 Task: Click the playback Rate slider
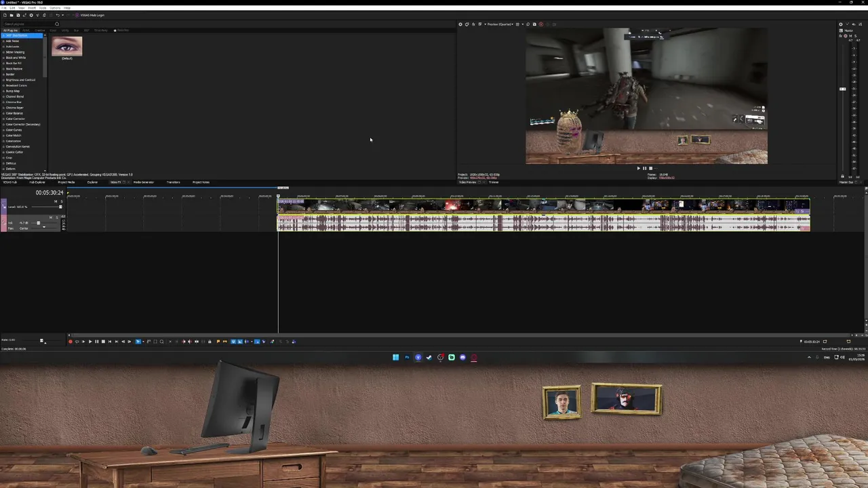pyautogui.click(x=42, y=340)
